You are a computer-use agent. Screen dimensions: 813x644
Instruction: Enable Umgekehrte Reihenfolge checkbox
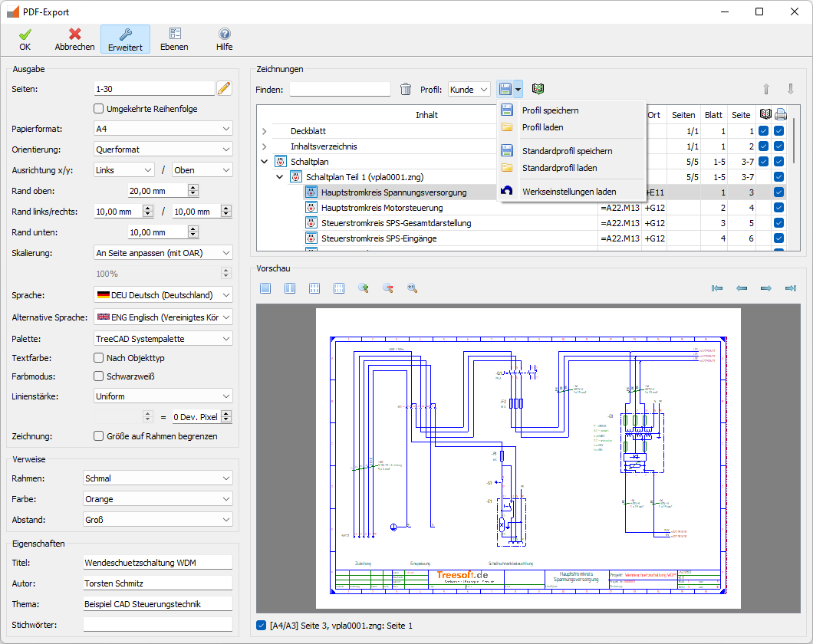(x=98, y=109)
